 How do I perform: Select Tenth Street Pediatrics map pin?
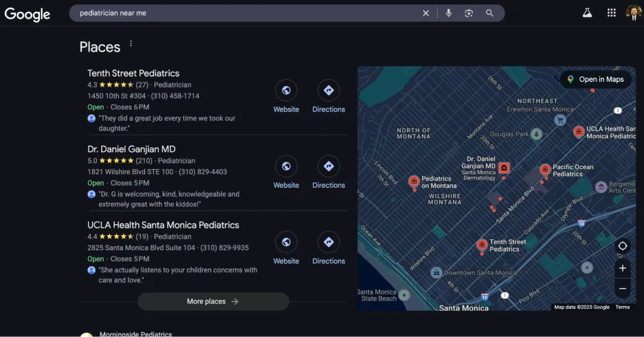[x=482, y=245]
